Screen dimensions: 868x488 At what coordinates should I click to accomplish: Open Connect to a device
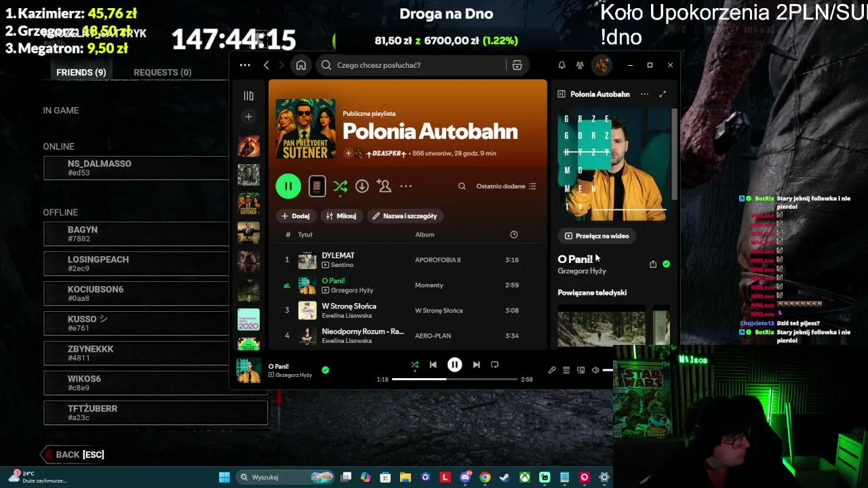click(580, 370)
